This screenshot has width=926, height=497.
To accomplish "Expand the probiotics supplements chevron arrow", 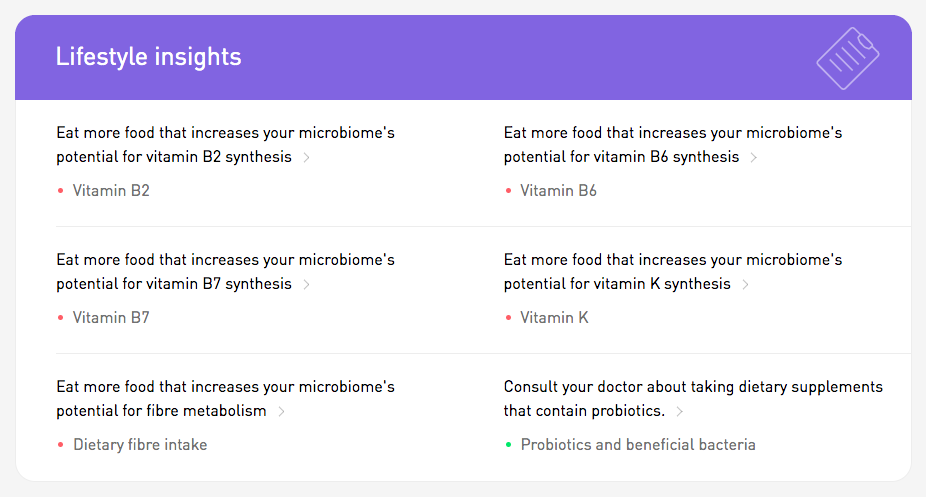I will click(x=679, y=411).
